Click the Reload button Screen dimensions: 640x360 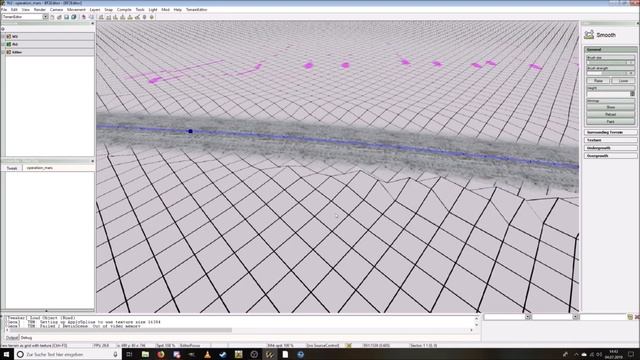point(610,115)
